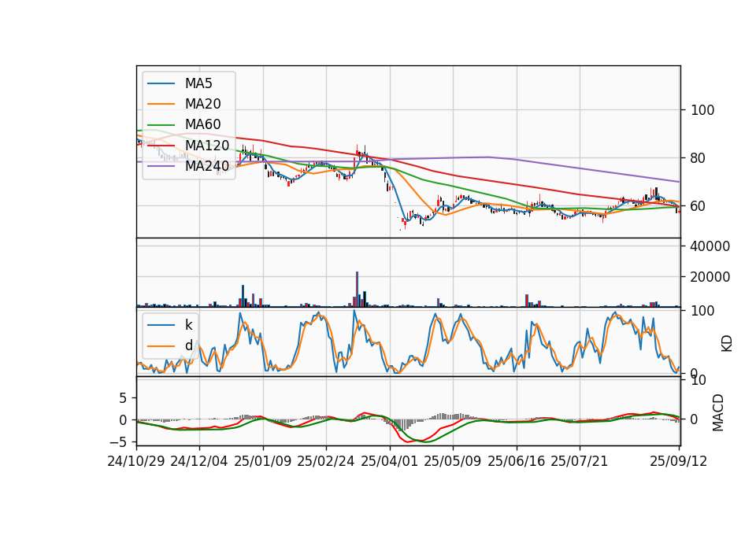Viewport: 756px width, 543px height.
Task: Click the d legend label in KD panel
Action: (188, 345)
